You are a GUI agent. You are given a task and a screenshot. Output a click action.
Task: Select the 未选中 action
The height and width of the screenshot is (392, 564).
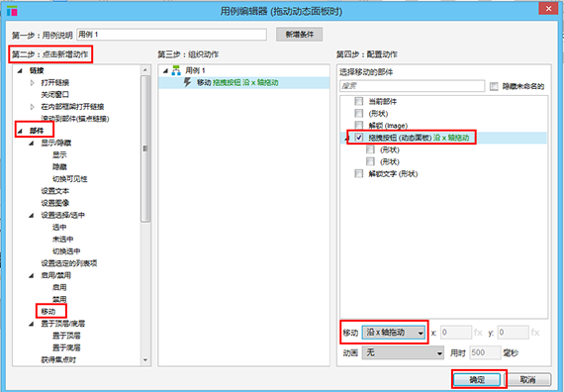click(x=63, y=239)
